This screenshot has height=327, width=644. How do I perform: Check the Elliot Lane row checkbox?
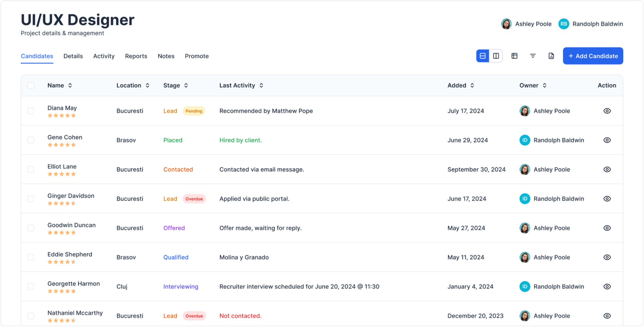pyautogui.click(x=31, y=169)
